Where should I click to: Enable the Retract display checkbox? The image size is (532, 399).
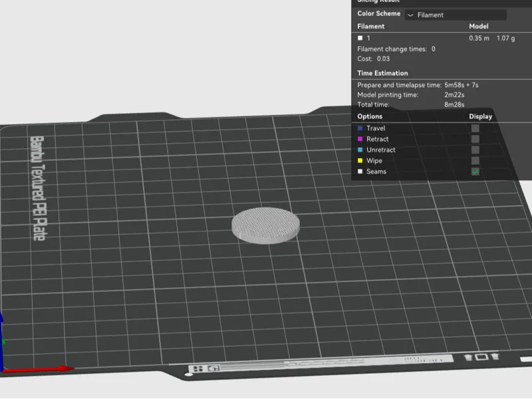[475, 139]
